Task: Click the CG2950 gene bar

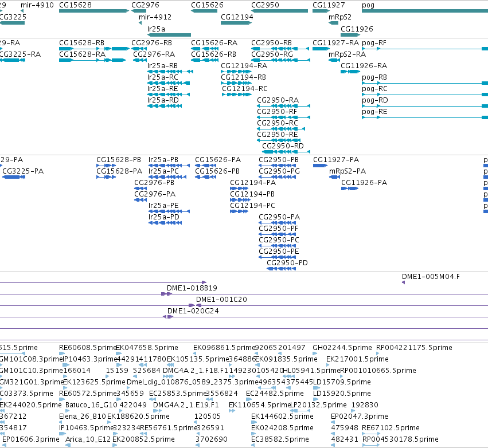Action: 279,11
